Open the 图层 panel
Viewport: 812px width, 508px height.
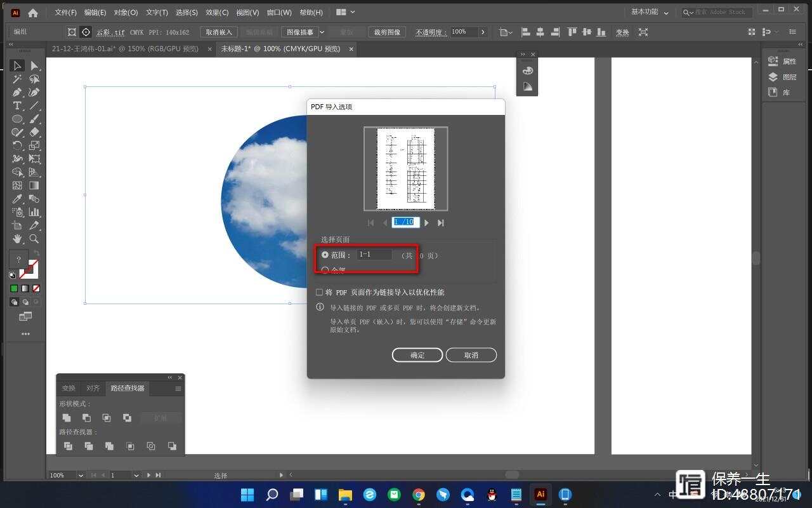point(782,77)
